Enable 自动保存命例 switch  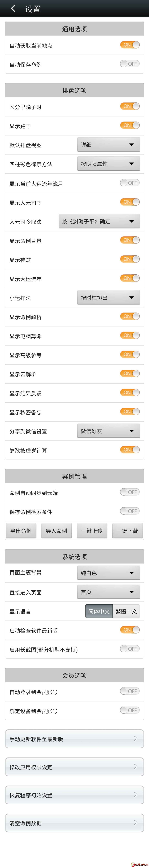coord(130,64)
